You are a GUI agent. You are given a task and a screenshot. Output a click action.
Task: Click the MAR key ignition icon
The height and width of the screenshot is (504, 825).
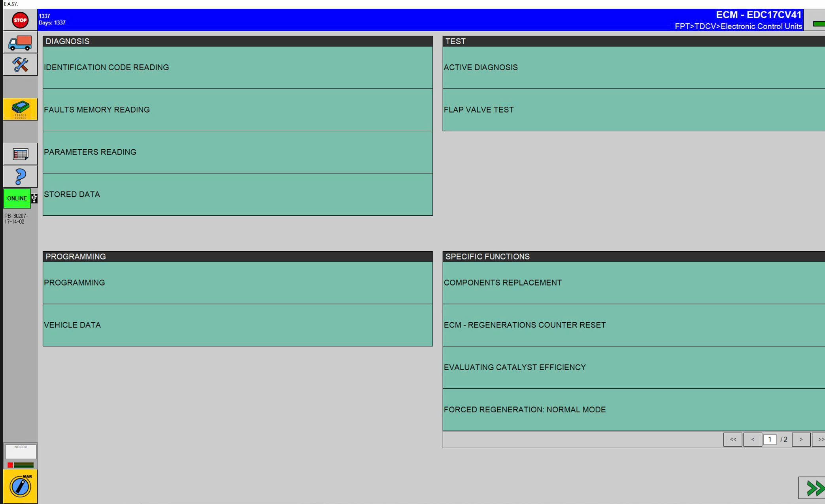point(20,486)
